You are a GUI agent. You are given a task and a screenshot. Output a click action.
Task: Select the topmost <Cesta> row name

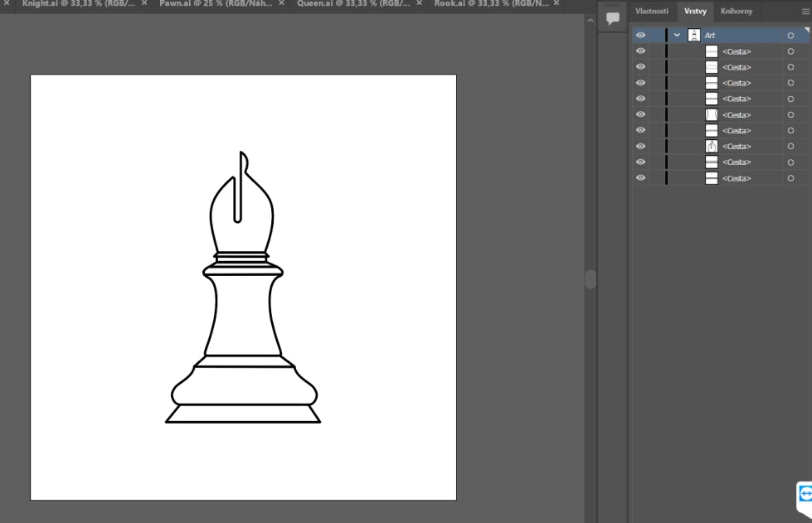tap(737, 51)
